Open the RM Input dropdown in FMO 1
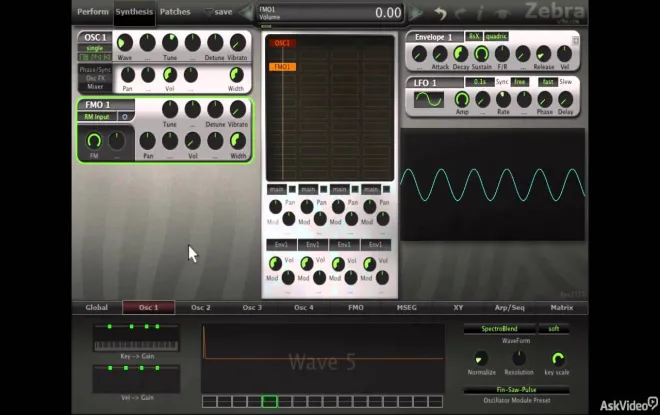660x415 pixels. (x=97, y=117)
